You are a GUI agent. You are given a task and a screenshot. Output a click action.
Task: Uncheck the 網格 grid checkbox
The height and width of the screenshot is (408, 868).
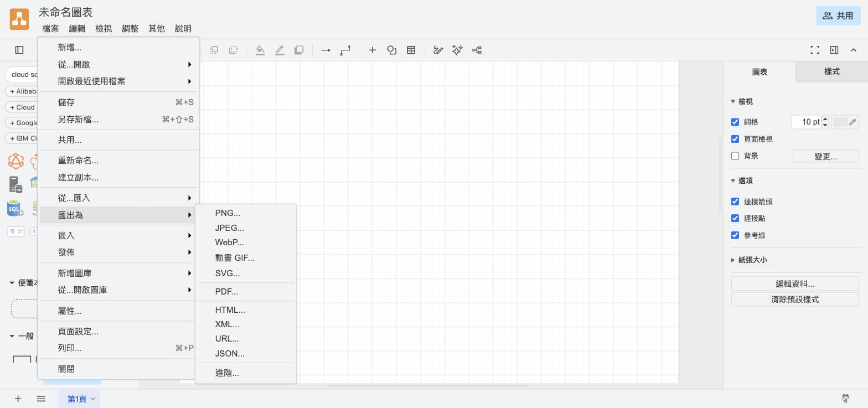pos(735,122)
